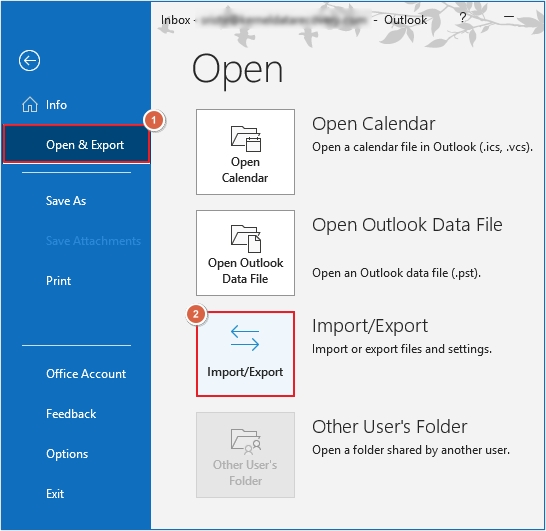The height and width of the screenshot is (531, 546).
Task: Click the Other User's Folder tile
Action: point(245,455)
